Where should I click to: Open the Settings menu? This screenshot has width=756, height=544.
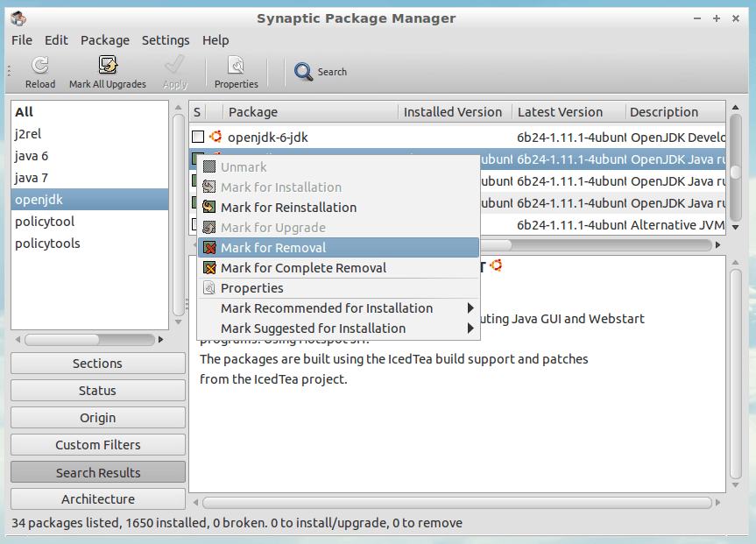(x=166, y=40)
